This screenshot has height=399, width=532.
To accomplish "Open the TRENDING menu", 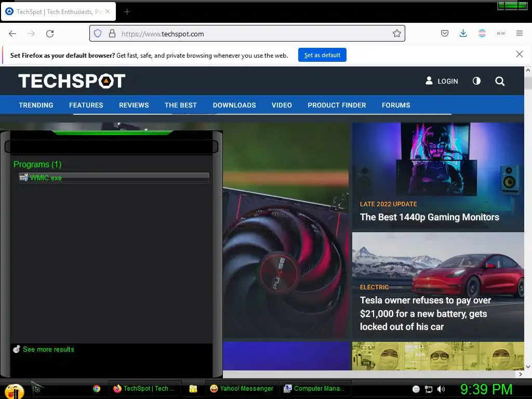I will 36,105.
